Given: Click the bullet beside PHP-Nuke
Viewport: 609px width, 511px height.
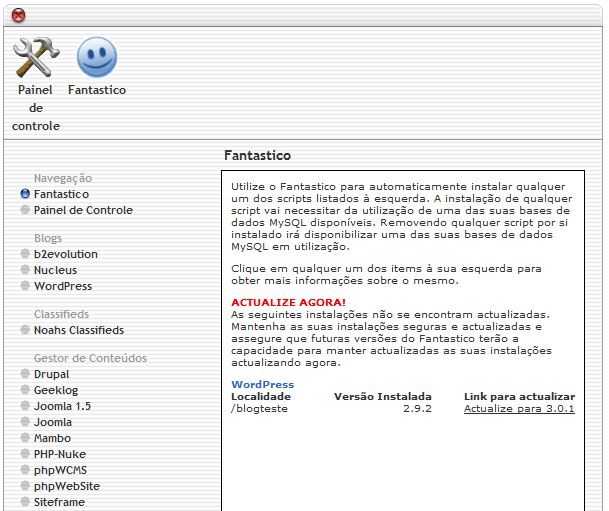Looking at the screenshot, I should pos(25,454).
